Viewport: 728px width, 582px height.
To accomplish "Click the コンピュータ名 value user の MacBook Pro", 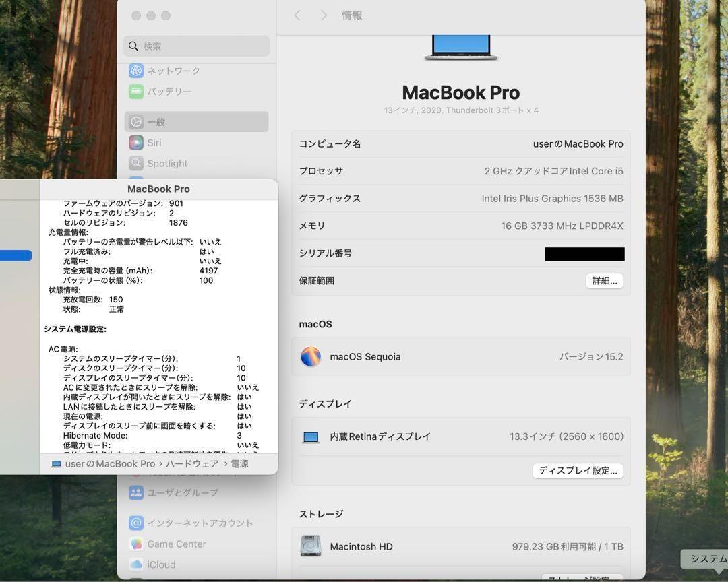I will tap(578, 144).
